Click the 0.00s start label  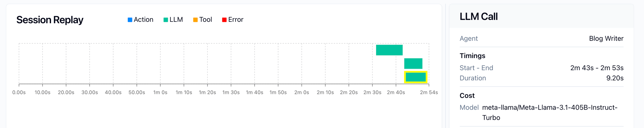click(19, 92)
